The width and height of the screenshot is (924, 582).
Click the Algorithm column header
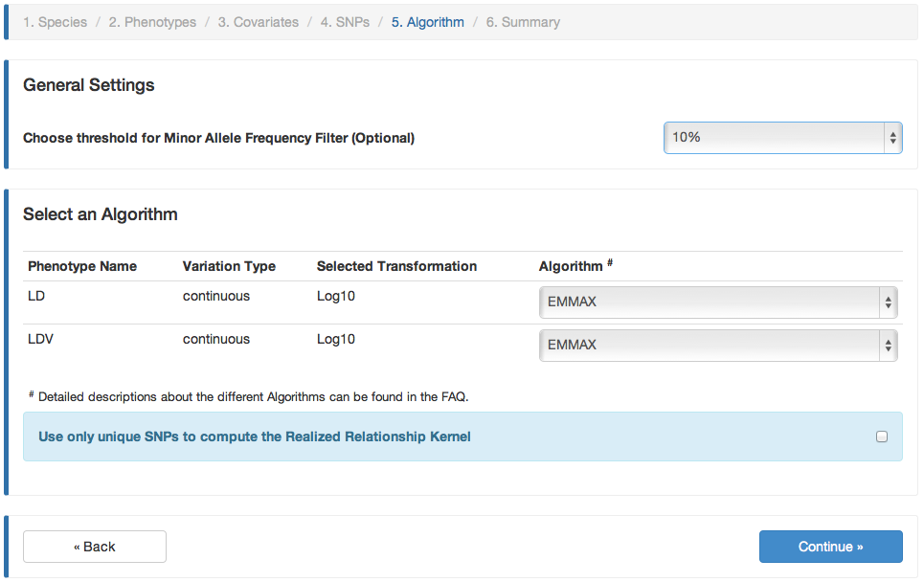pyautogui.click(x=571, y=266)
